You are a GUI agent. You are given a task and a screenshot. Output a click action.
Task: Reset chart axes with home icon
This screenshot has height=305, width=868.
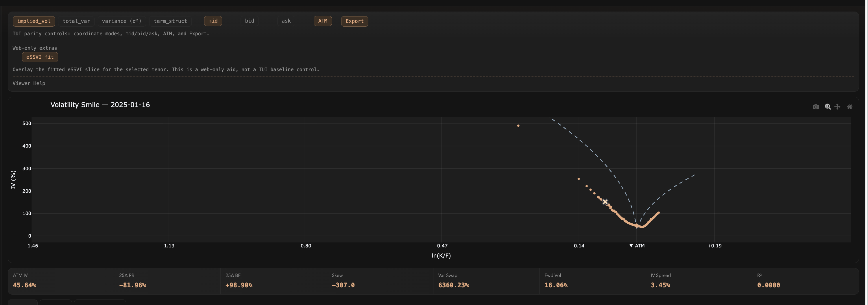849,107
